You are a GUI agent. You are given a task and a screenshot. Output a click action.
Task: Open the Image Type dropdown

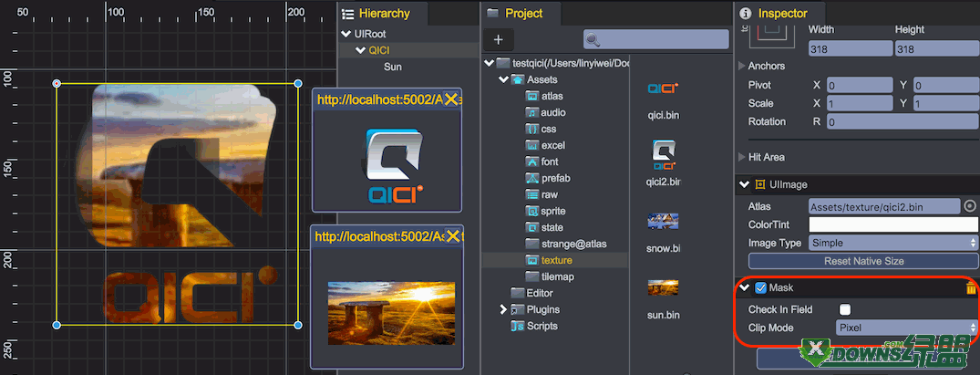point(893,243)
